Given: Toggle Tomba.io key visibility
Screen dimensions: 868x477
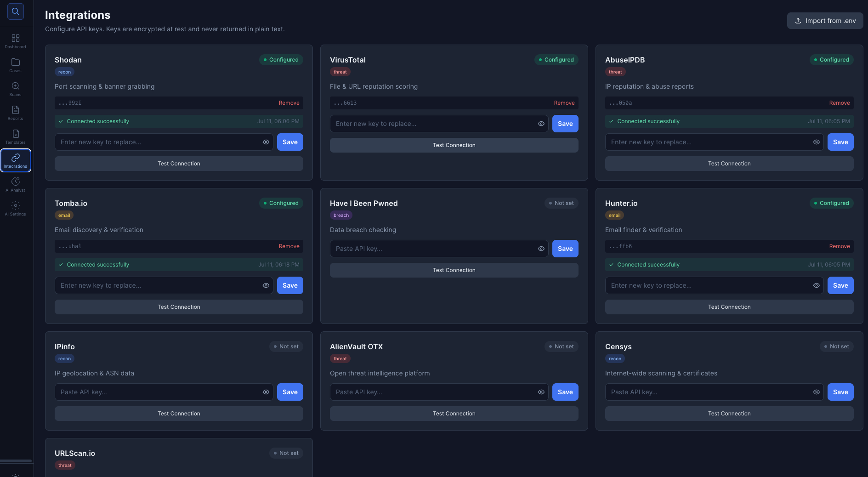Looking at the screenshot, I should [x=266, y=285].
